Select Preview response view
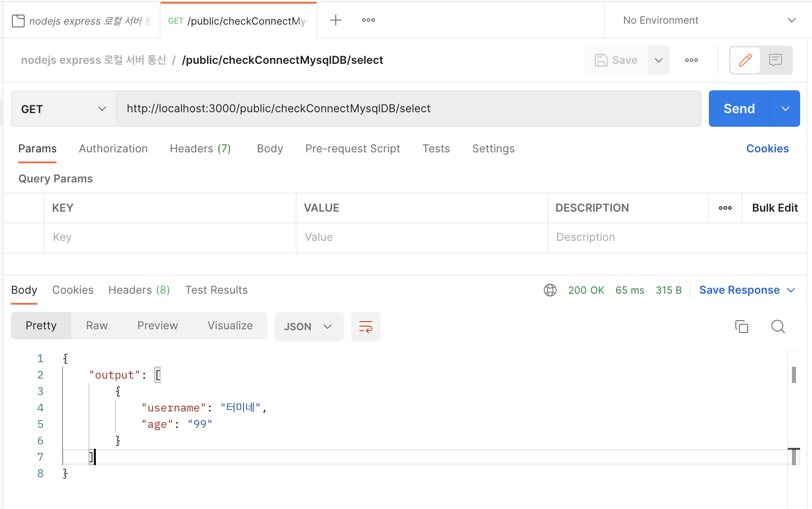 point(157,326)
